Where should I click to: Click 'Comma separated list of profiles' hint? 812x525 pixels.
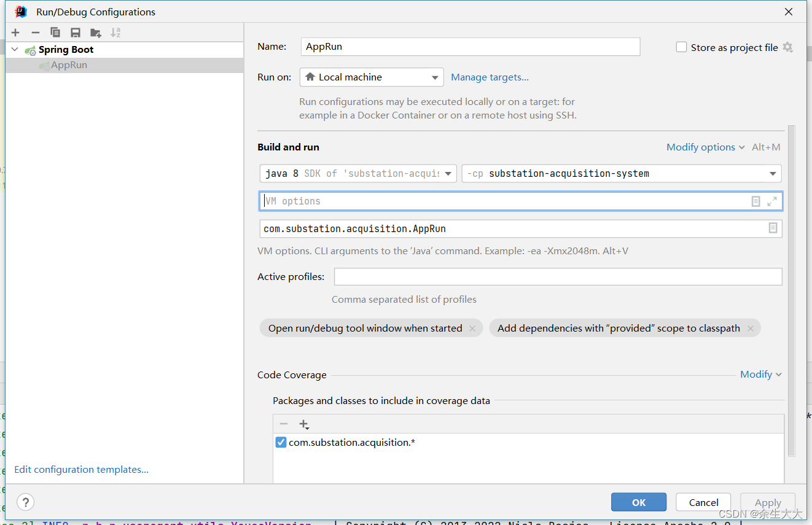[404, 300]
